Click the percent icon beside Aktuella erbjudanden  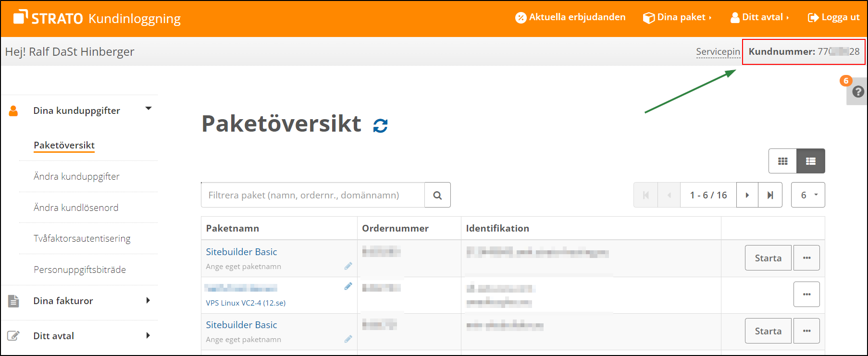pyautogui.click(x=521, y=18)
